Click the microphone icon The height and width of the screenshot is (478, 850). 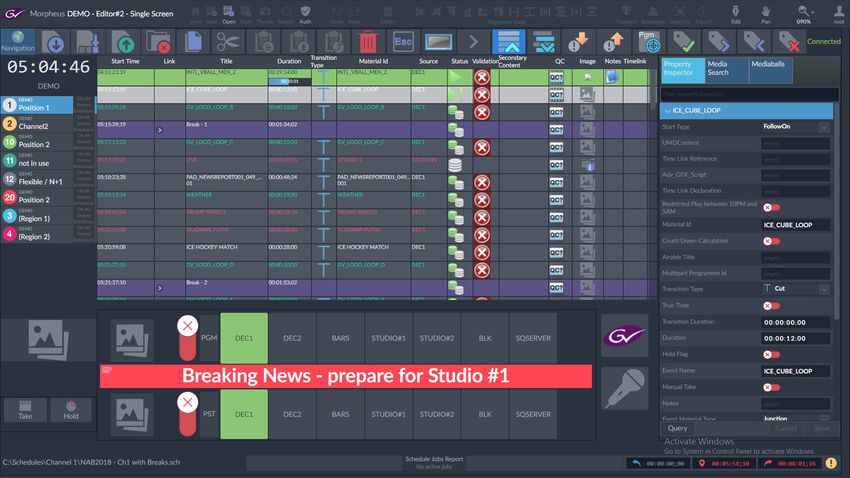pos(625,389)
